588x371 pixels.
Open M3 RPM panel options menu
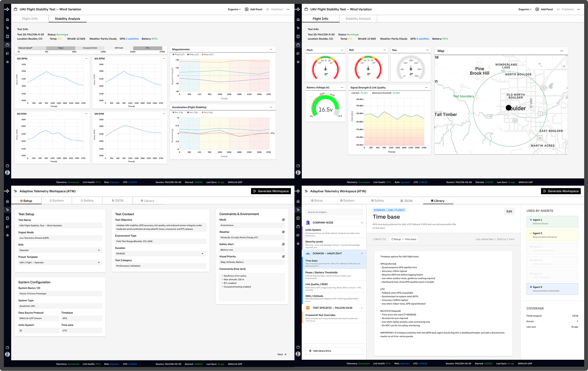pyautogui.click(x=86, y=114)
